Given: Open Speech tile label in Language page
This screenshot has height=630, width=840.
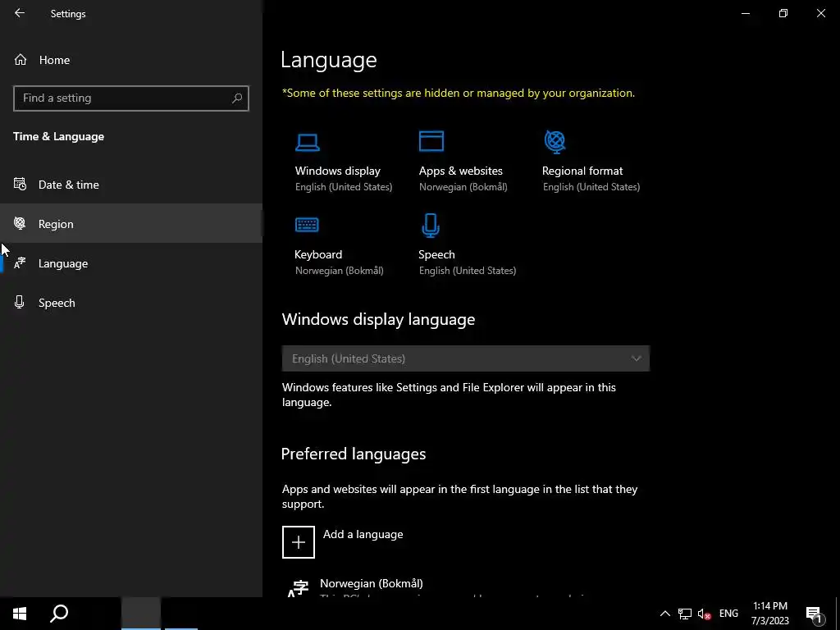Looking at the screenshot, I should coord(436,254).
